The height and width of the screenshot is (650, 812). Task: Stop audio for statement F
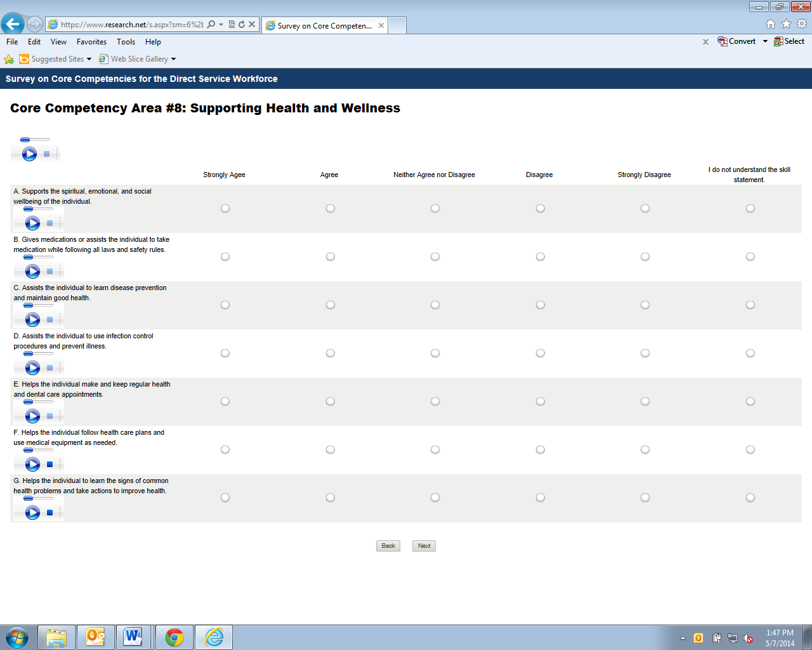point(49,464)
